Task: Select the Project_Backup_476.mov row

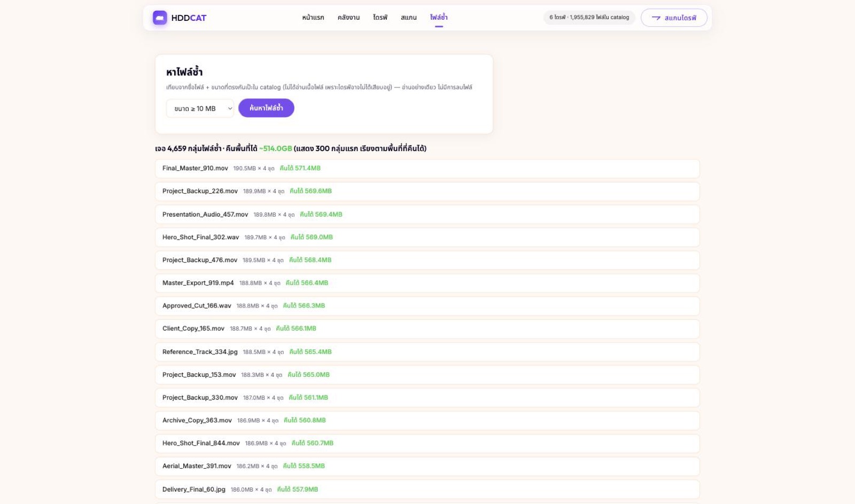Action: click(x=428, y=261)
